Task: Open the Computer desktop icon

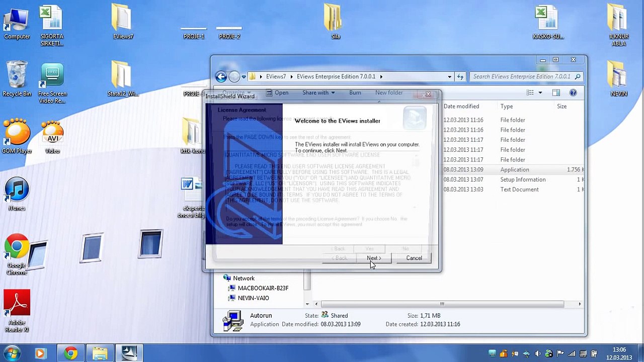Action: (x=17, y=23)
